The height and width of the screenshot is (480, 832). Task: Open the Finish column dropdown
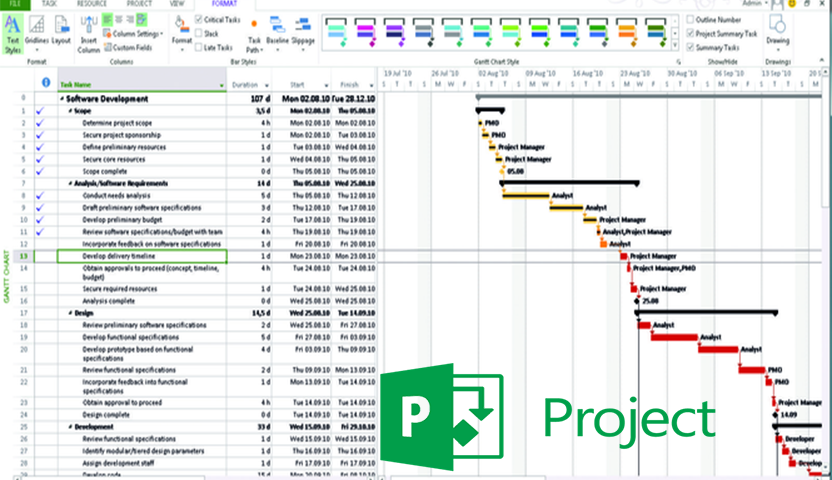(371, 85)
